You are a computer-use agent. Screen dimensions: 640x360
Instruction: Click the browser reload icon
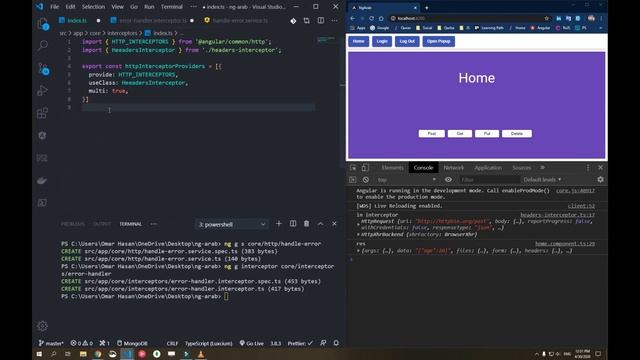pos(371,18)
